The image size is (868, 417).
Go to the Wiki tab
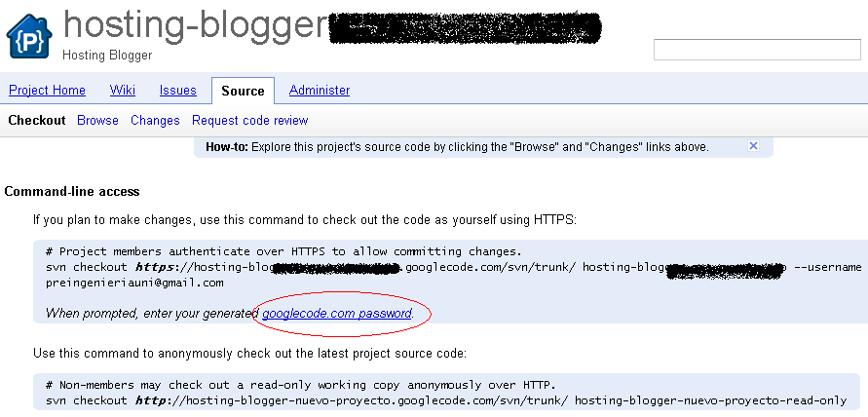click(123, 91)
